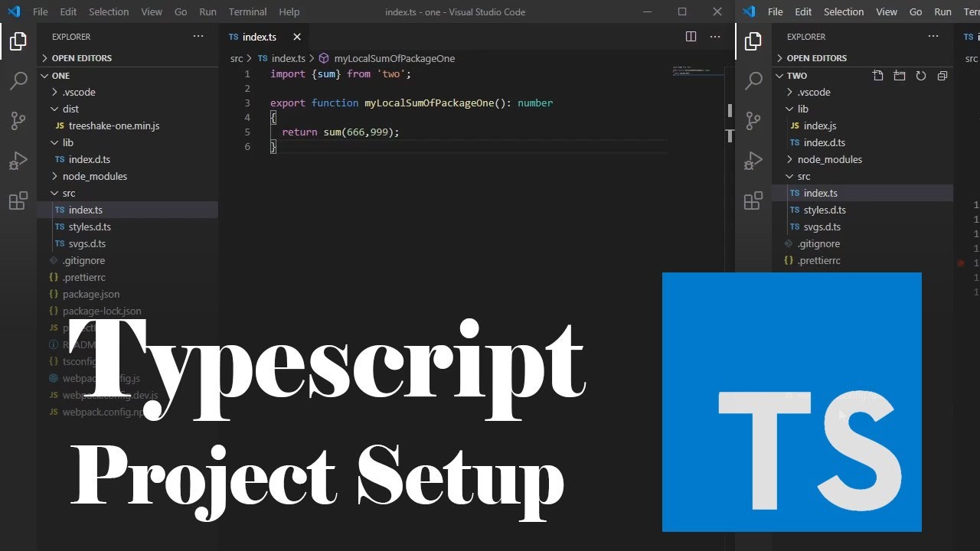Open index.d.ts under lib in left explorer
The image size is (980, 551).
pos(127,159)
